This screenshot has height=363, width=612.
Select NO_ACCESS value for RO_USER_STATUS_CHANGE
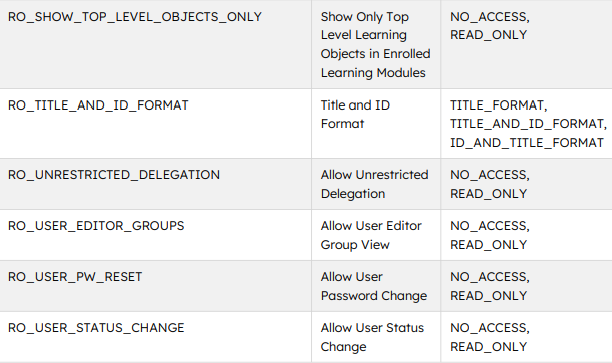[487, 328]
